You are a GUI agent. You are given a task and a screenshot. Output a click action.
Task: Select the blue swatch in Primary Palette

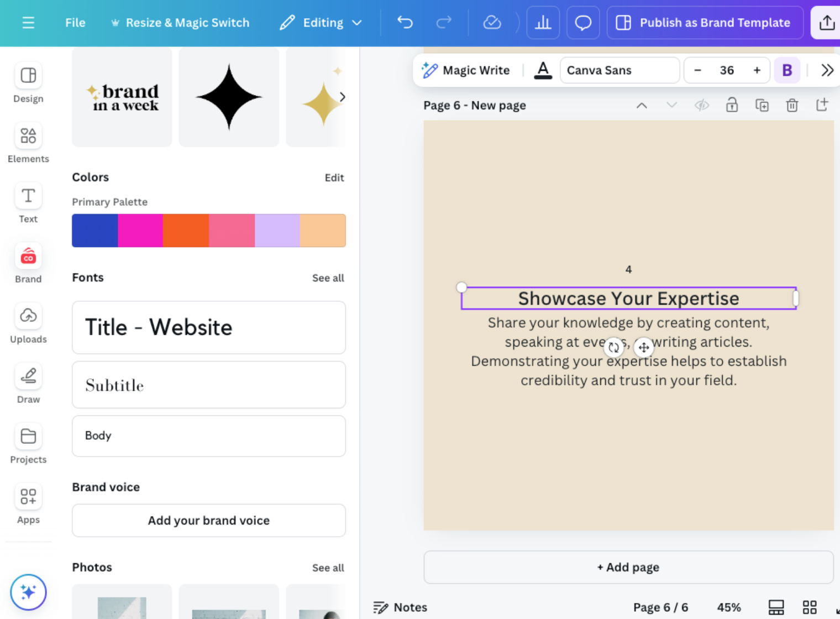(x=94, y=230)
